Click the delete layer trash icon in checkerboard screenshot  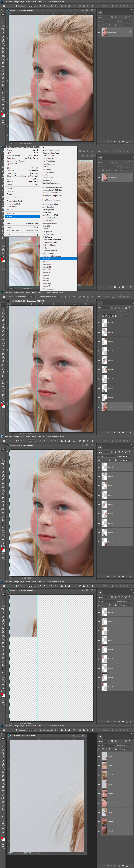click(131, 722)
